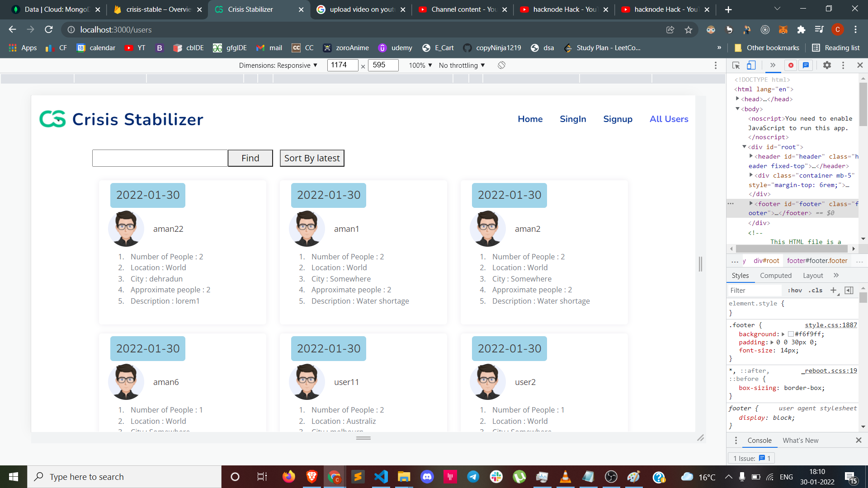The image size is (868, 488).
Task: Open DevTools settings gear
Action: point(827,66)
